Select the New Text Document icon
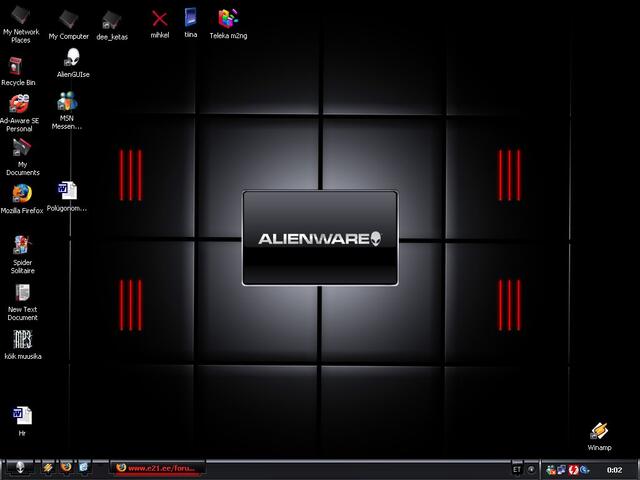Image resolution: width=640 pixels, height=480 pixels. click(x=22, y=302)
